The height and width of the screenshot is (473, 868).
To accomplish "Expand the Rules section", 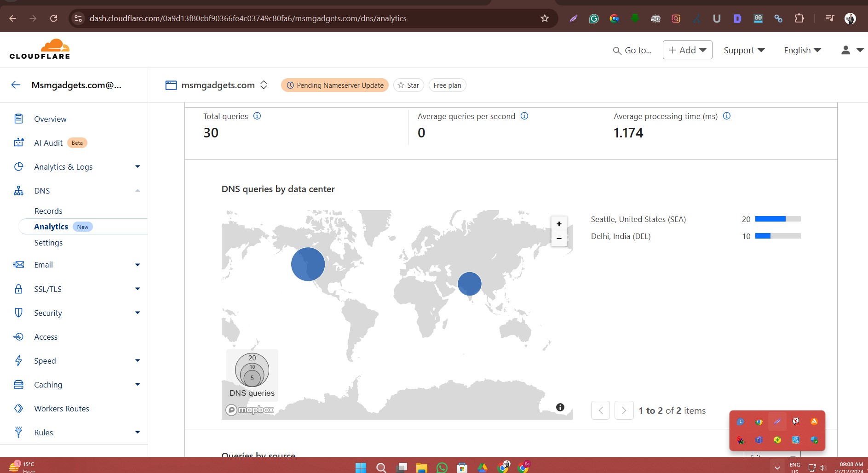I will 137,432.
